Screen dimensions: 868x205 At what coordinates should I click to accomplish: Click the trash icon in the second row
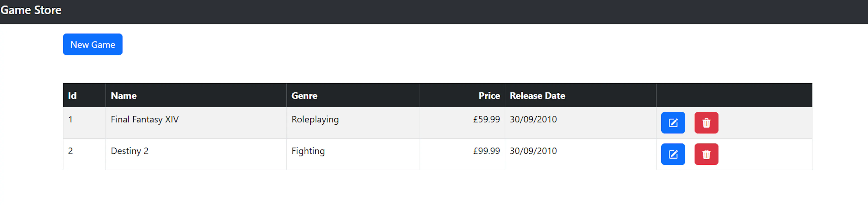click(x=706, y=154)
